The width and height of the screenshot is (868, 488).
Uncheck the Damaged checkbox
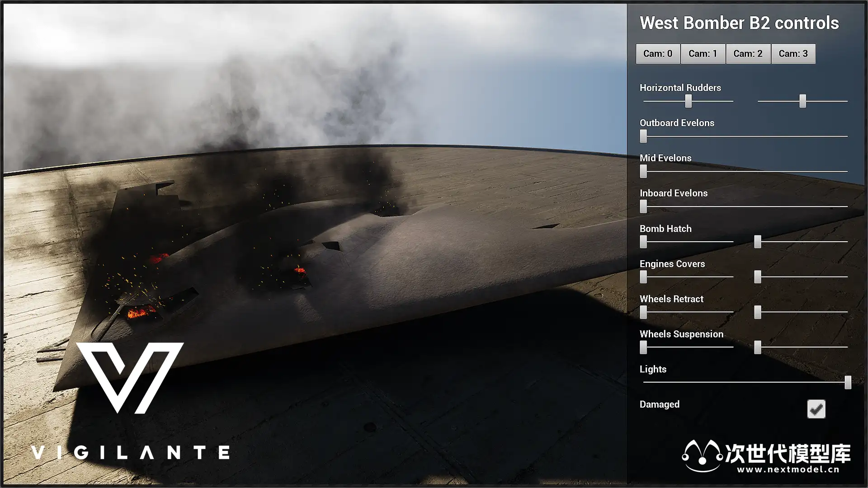816,409
